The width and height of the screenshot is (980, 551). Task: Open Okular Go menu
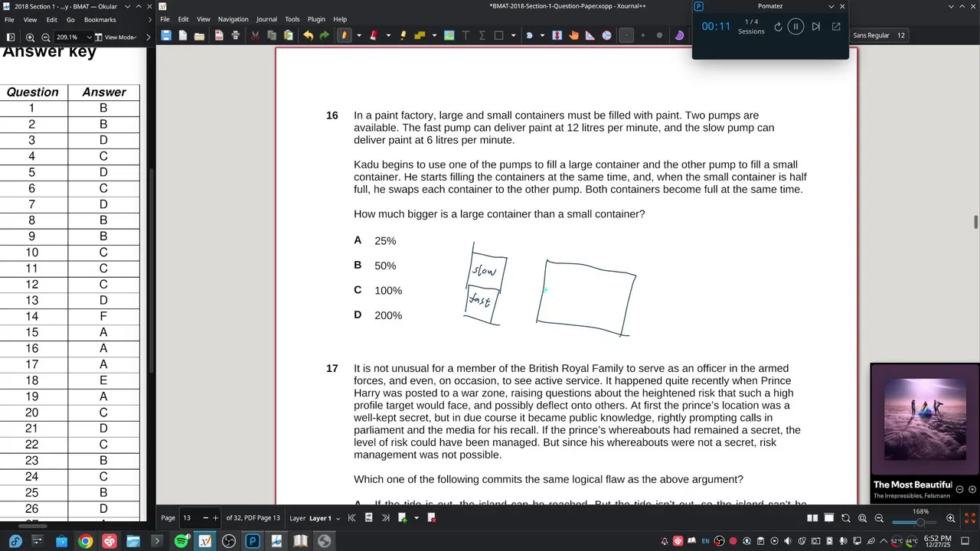70,19
